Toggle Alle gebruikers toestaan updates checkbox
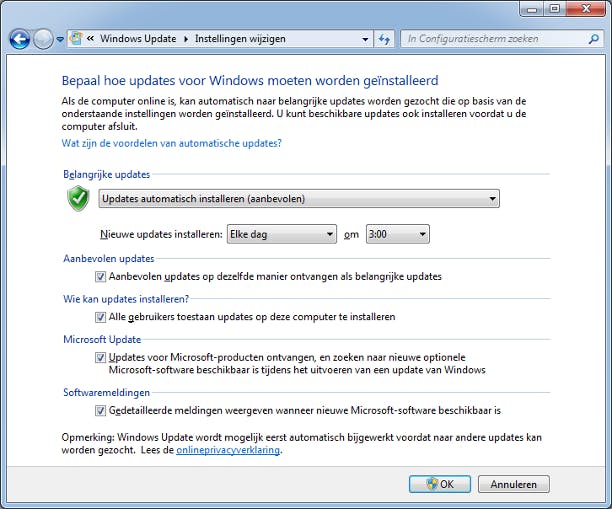 coord(100,317)
